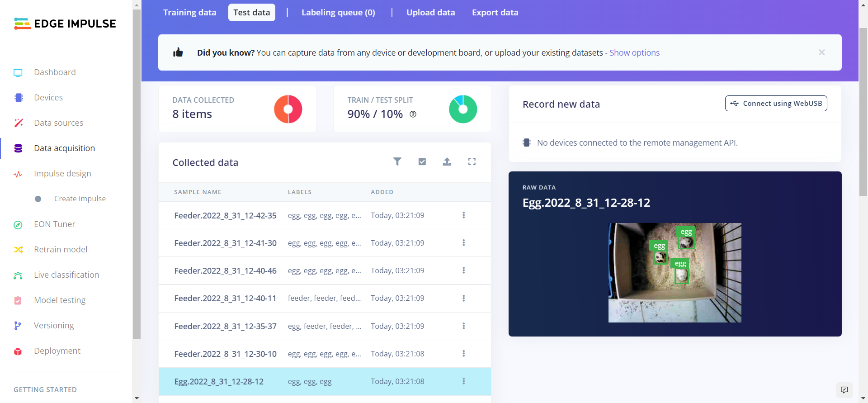The image size is (868, 403).
Task: Click the EON Tuner compass icon
Action: 18,225
